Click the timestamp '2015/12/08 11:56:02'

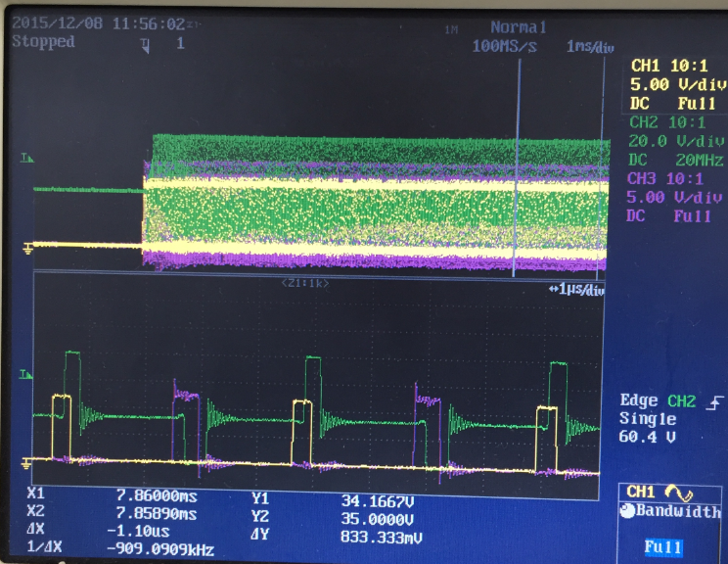coord(99,23)
